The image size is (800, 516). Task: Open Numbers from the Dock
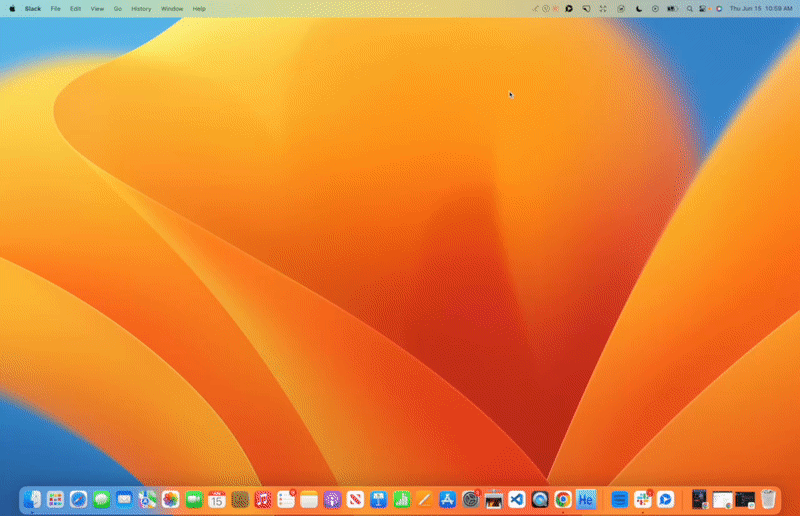pos(402,499)
